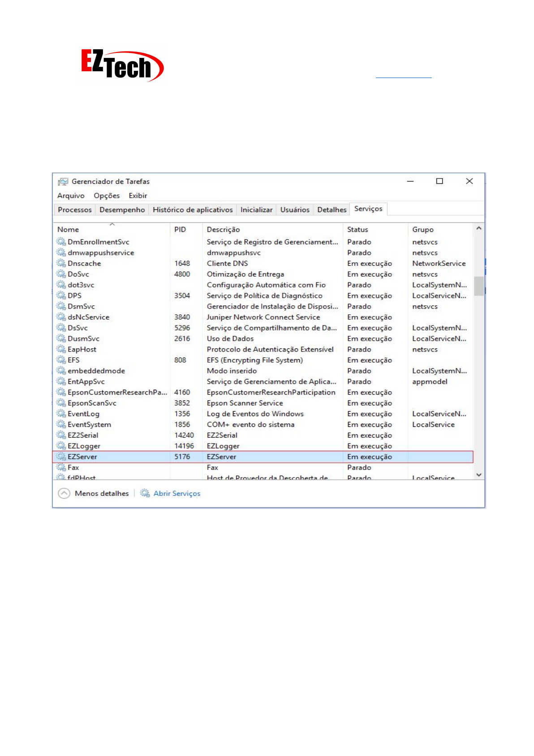Screen dimensions: 534x756
Task: Click gear icon beside DmEnrollmentSvc
Action: (x=61, y=242)
